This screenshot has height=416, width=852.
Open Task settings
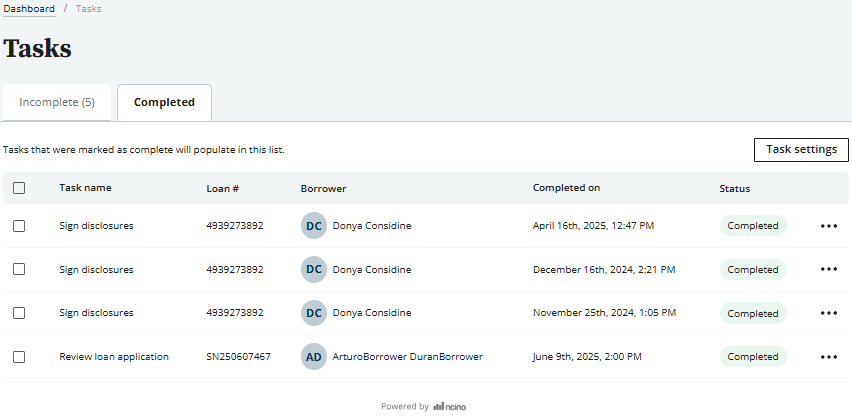[801, 150]
